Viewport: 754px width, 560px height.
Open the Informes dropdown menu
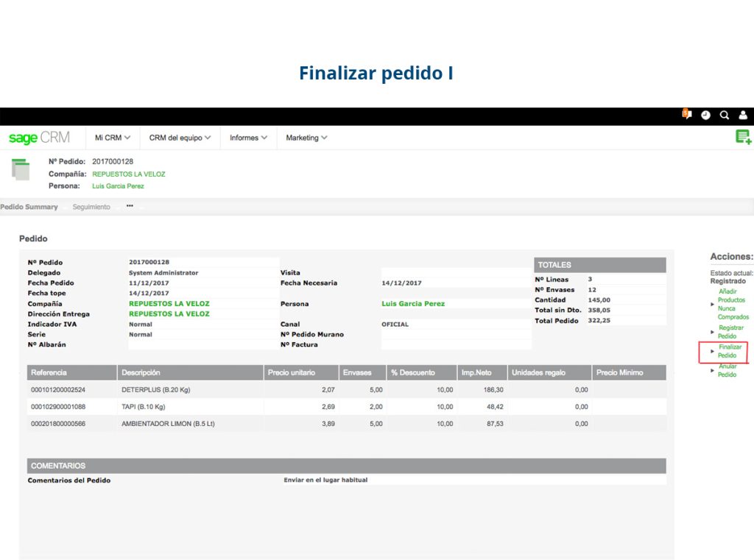coord(248,137)
